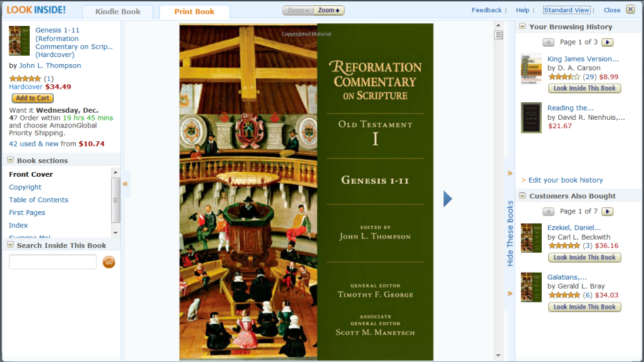Select the Print Book tab
Screen dimensions: 644x362
coord(194,12)
